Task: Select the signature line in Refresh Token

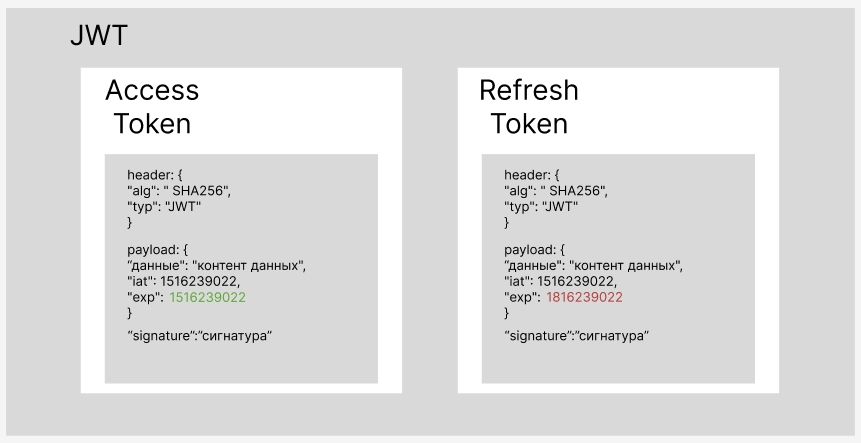Action: point(577,335)
